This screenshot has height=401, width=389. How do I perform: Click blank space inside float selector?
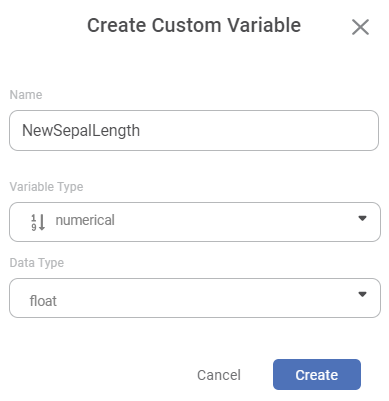click(x=207, y=298)
